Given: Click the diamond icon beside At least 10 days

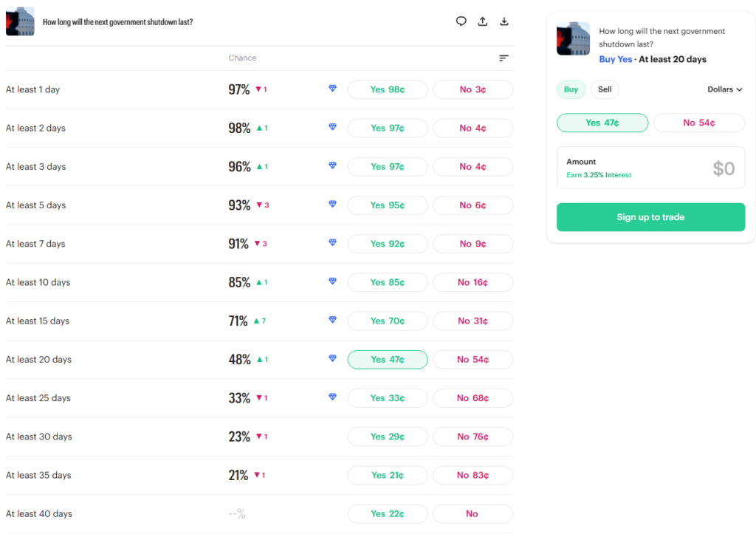Looking at the screenshot, I should [x=332, y=281].
